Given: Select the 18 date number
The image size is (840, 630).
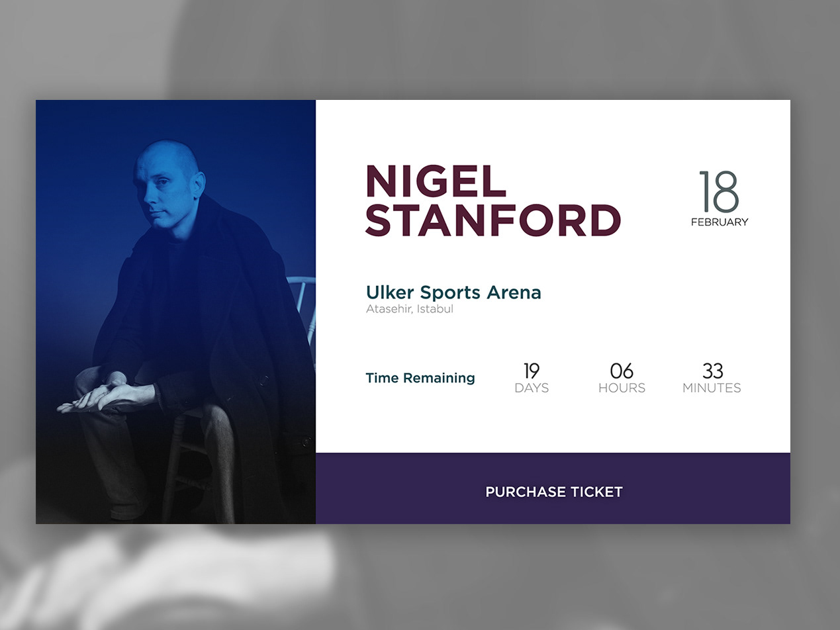Looking at the screenshot, I should 719,191.
